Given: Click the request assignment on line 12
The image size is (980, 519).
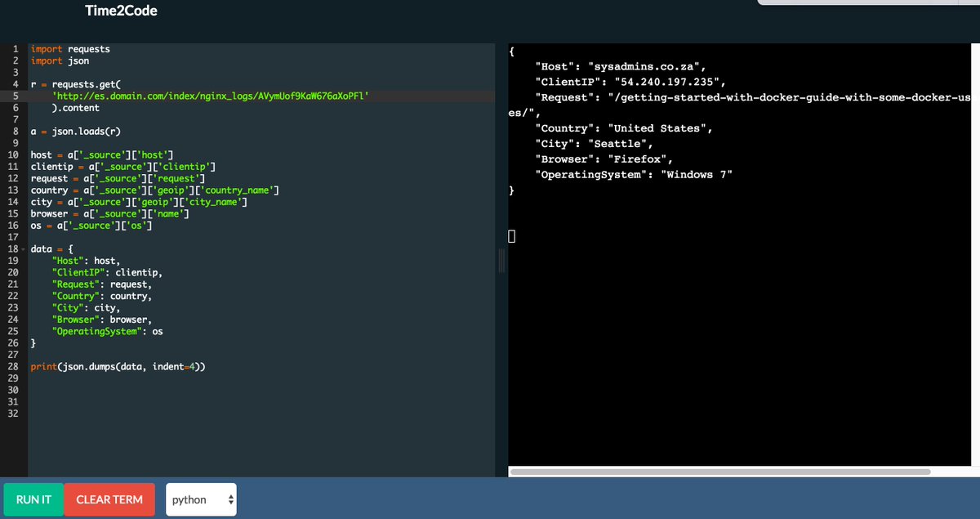Looking at the screenshot, I should pyautogui.click(x=118, y=178).
